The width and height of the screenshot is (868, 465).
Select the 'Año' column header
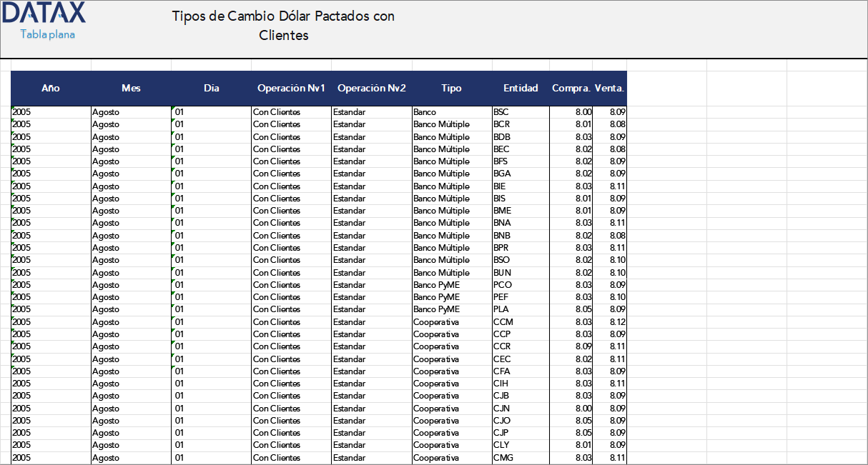(50, 88)
